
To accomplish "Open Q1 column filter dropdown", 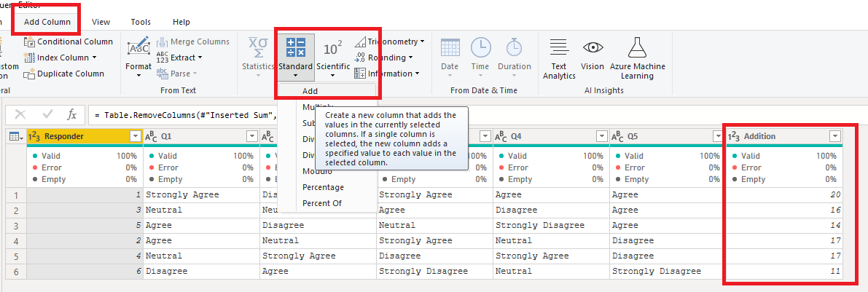I will click(x=251, y=136).
